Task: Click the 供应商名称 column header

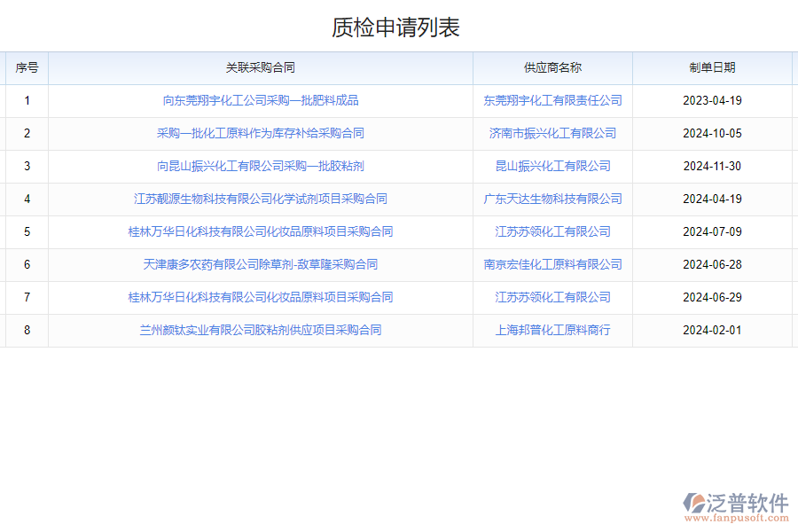Action: click(x=552, y=67)
